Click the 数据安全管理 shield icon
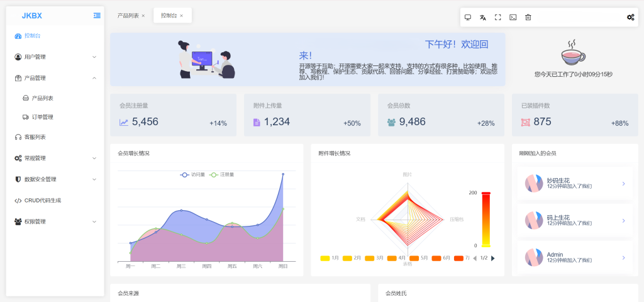 tap(18, 179)
